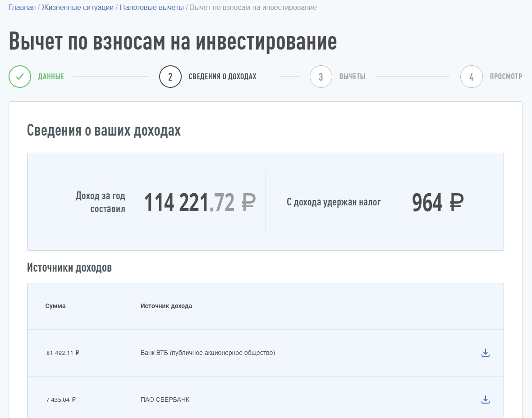
Task: Download the ПАО СБЕРБАНК income certificate
Action: pyautogui.click(x=486, y=400)
